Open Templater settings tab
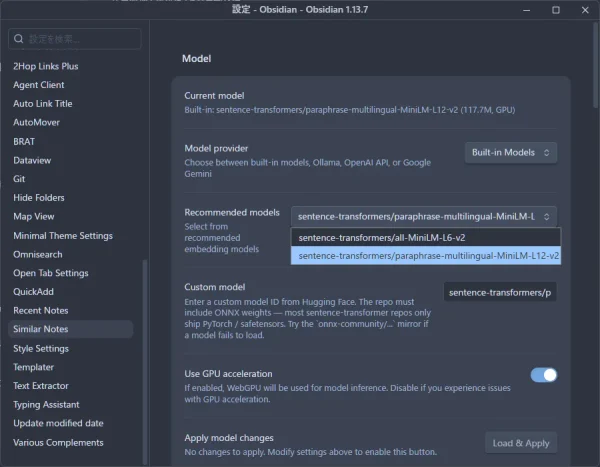Image resolution: width=600 pixels, height=467 pixels. [33, 367]
